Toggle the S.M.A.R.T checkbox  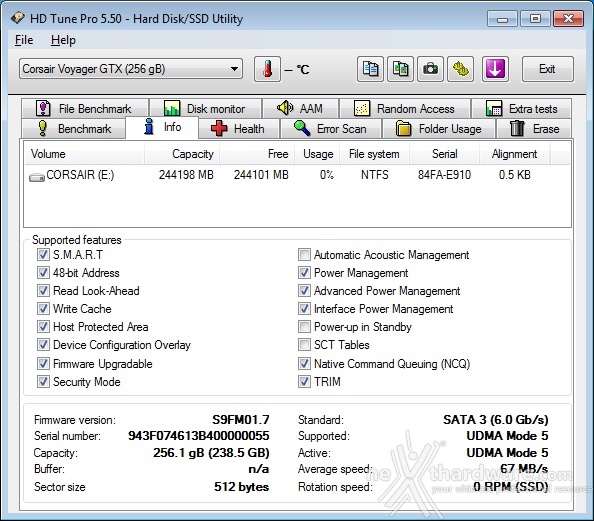pos(43,255)
